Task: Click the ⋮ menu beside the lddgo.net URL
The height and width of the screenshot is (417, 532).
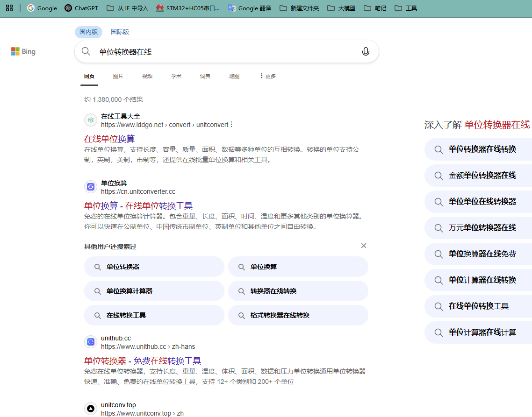Action: tap(230, 125)
